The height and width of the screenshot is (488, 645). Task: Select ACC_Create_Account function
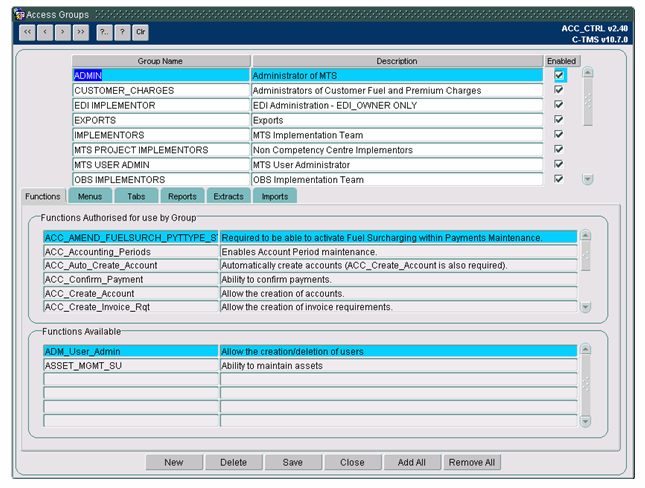pyautogui.click(x=130, y=293)
